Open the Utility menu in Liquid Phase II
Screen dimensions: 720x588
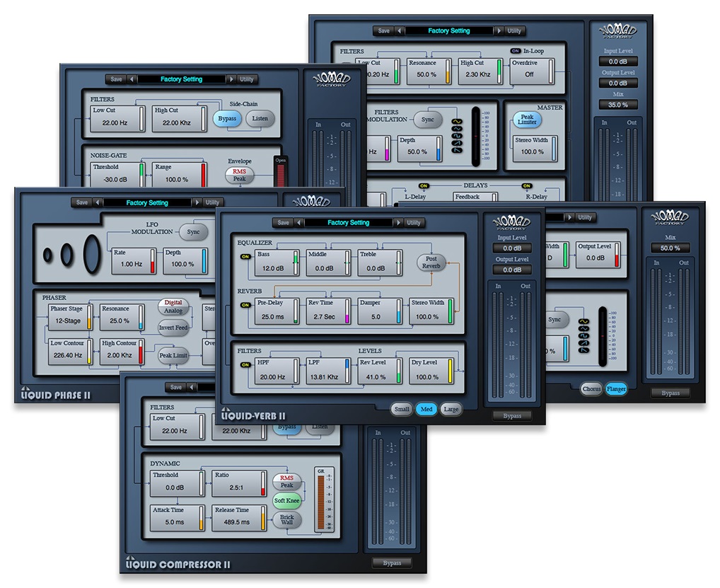pyautogui.click(x=212, y=202)
